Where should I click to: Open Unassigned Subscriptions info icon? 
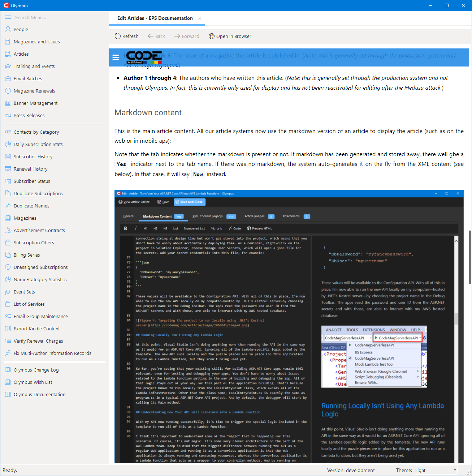click(x=8, y=267)
